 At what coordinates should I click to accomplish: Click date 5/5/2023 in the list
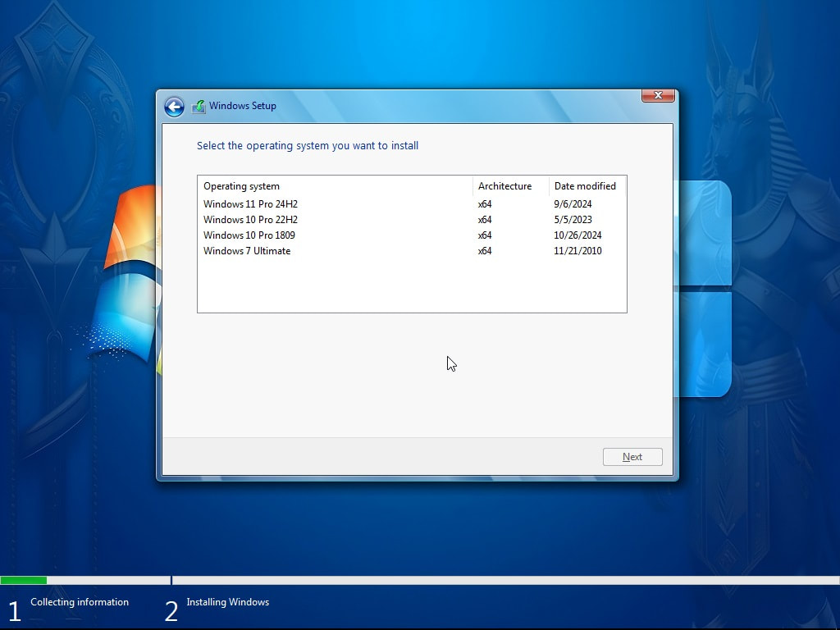pyautogui.click(x=573, y=220)
